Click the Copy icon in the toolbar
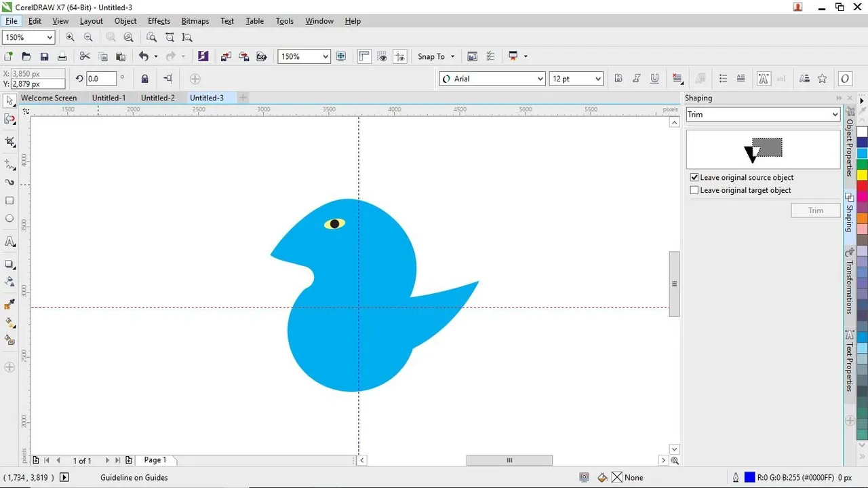 click(103, 56)
